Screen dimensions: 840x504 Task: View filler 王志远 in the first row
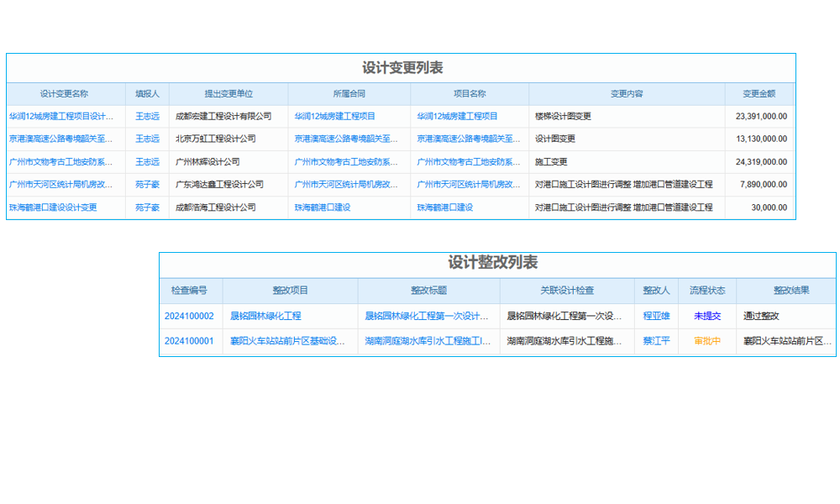coord(145,117)
